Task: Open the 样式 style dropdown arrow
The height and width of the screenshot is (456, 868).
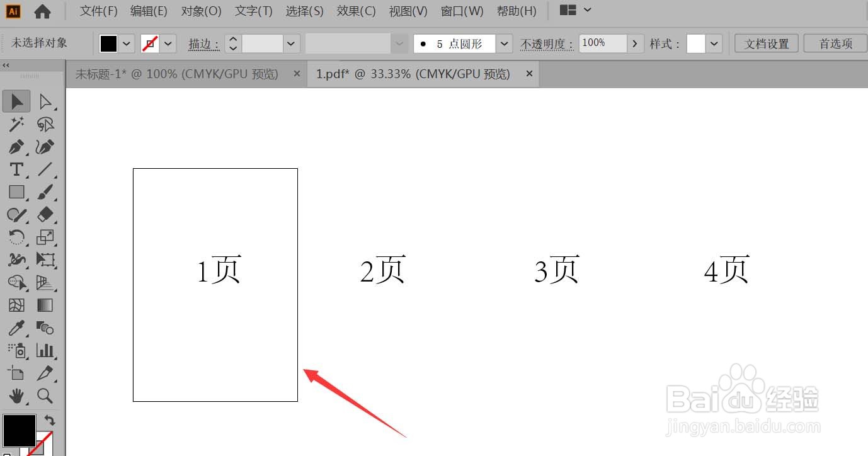Action: point(714,43)
